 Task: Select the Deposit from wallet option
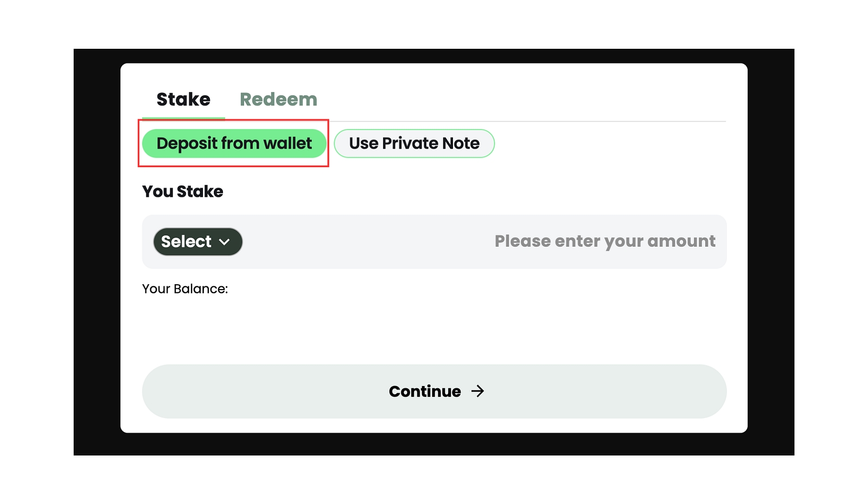(x=234, y=144)
